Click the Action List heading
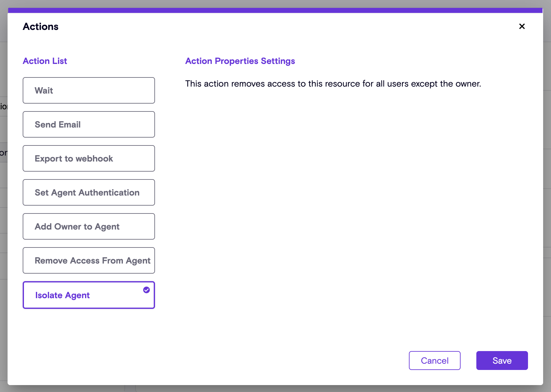Viewport: 551px width, 392px height. tap(45, 61)
